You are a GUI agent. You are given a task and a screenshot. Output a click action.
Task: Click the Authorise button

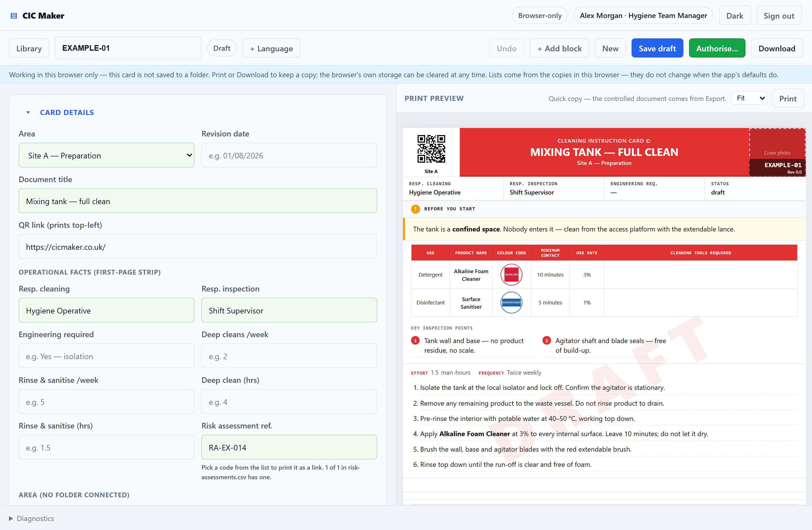click(x=717, y=48)
